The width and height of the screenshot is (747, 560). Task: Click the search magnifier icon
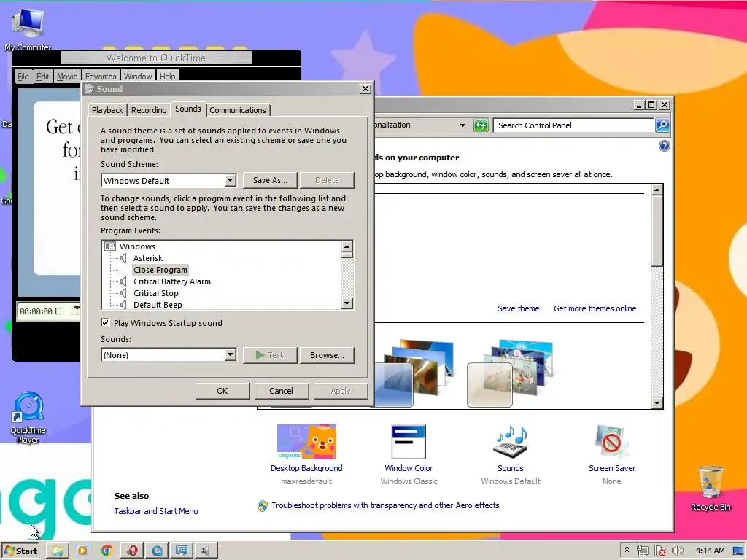coord(662,125)
